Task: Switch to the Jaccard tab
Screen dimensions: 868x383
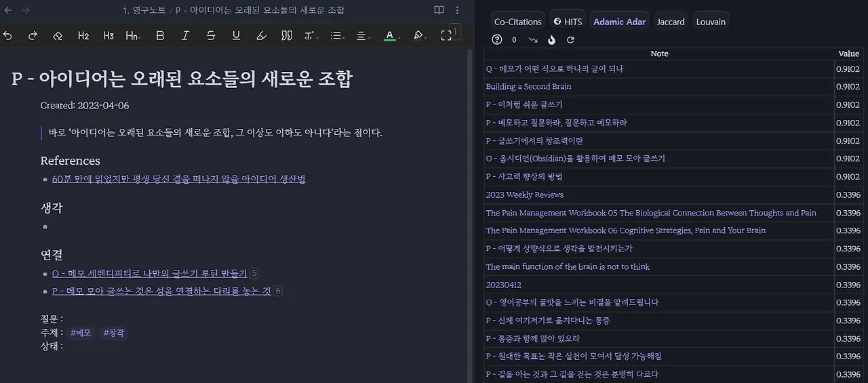Action: tap(671, 22)
